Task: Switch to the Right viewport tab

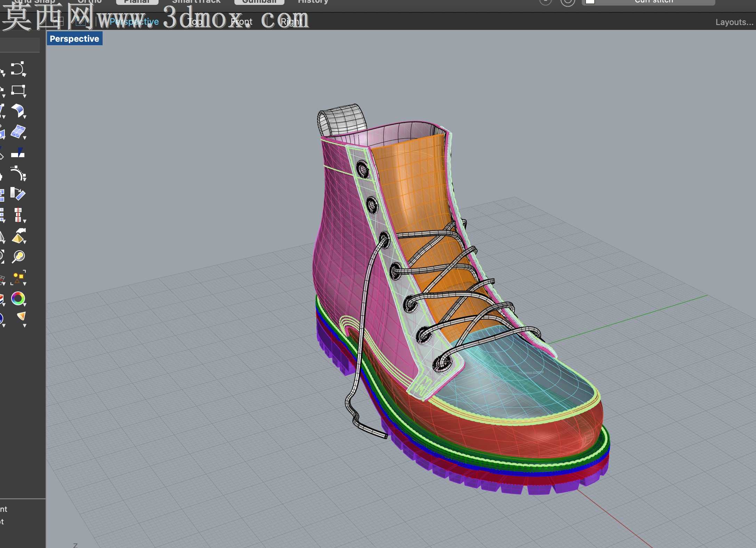Action: tap(291, 22)
